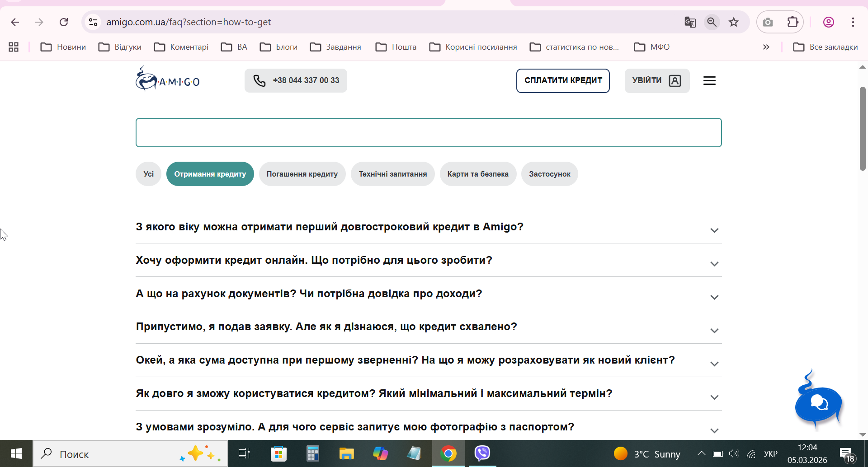Open the weather widget showing 3°C Sunny
Screen dimensions: 868x467
click(647, 453)
